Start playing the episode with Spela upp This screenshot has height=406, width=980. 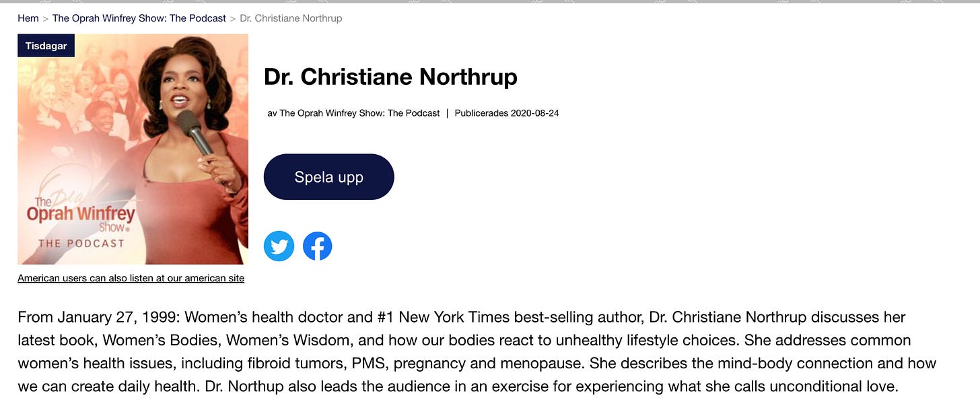pos(328,176)
